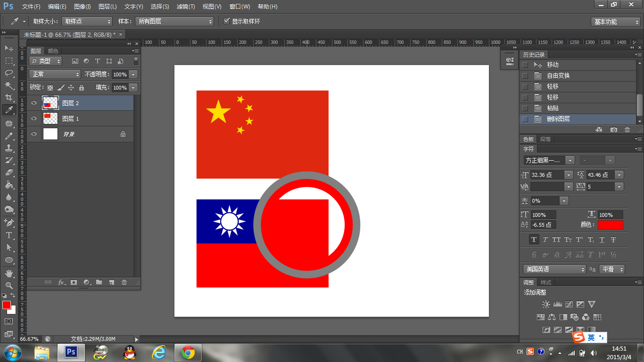The image size is (644, 362).
Task: Open the 正常 blend mode dropdown
Action: (x=54, y=74)
